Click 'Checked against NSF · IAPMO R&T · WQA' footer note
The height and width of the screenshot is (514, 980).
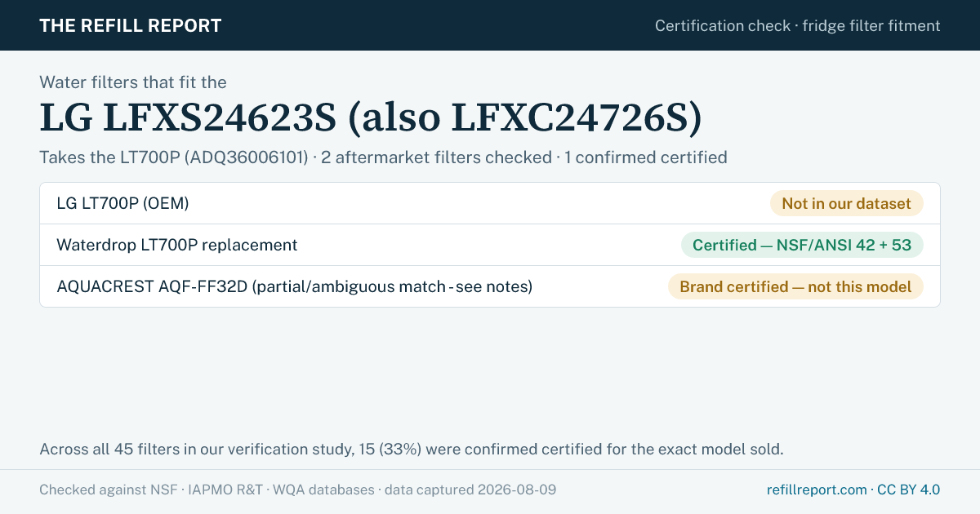tap(298, 490)
